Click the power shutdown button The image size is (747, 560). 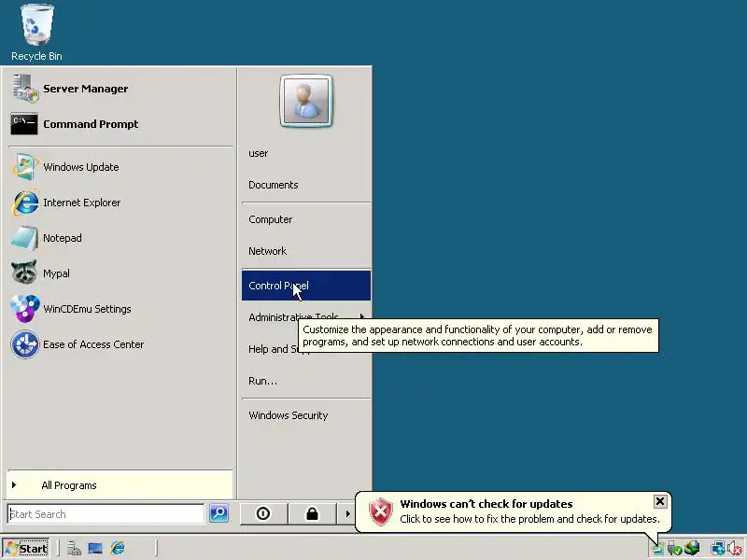[x=263, y=513]
